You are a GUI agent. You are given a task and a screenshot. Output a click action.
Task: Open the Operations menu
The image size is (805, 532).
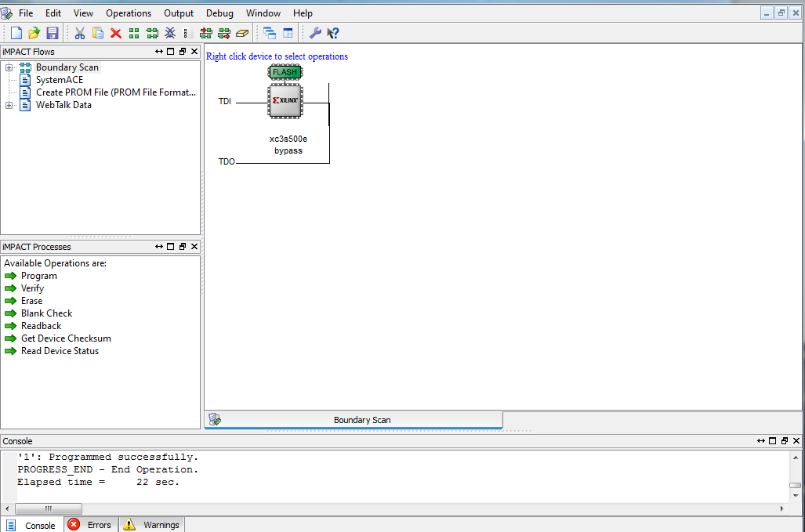point(129,13)
